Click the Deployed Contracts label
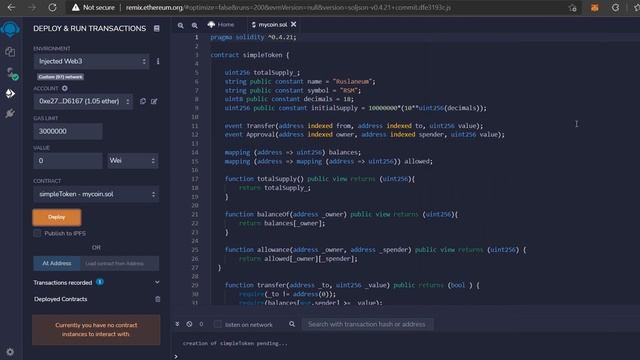Viewport: 640px width, 360px height. click(60, 299)
